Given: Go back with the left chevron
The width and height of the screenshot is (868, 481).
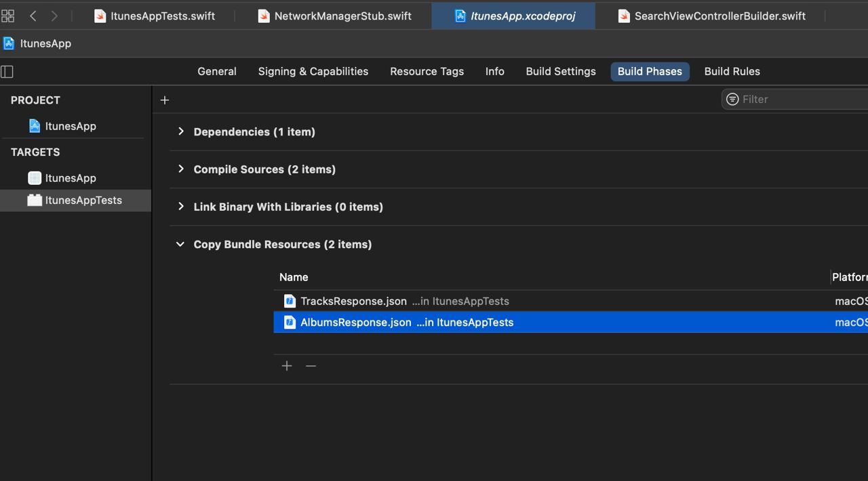Looking at the screenshot, I should (x=33, y=16).
